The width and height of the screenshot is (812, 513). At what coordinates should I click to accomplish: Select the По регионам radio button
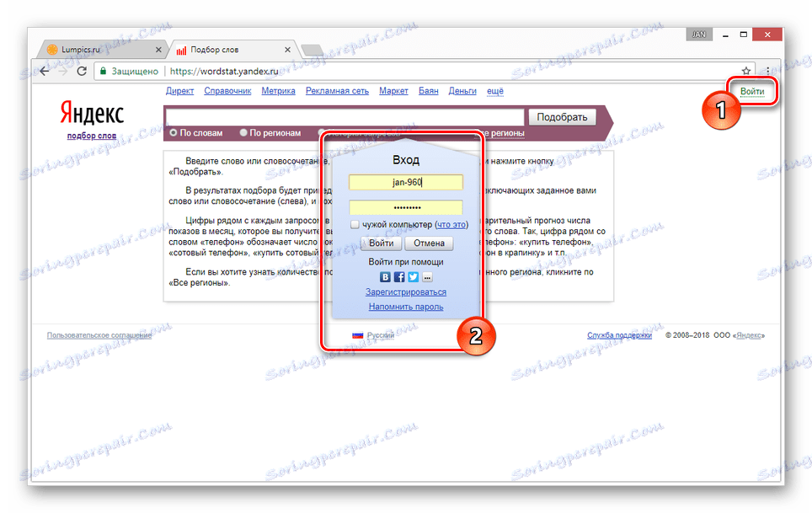tap(243, 132)
